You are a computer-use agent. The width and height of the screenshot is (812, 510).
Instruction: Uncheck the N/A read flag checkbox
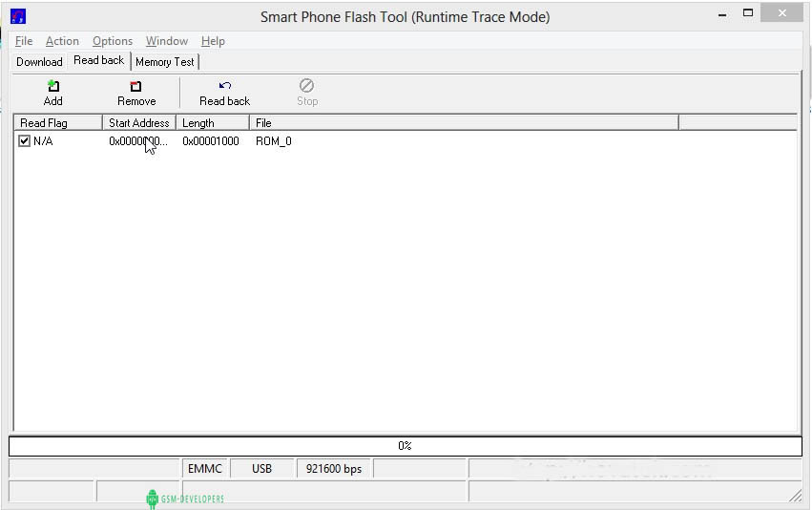pos(24,141)
